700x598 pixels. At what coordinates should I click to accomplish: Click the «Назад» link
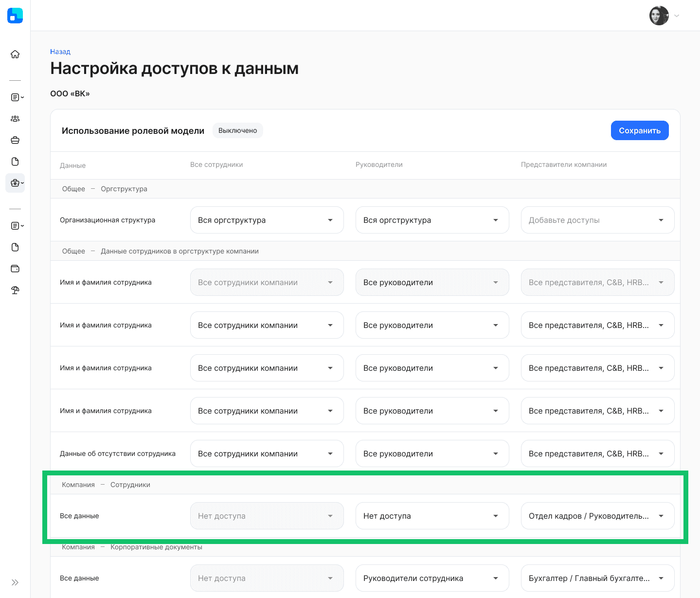tap(60, 52)
